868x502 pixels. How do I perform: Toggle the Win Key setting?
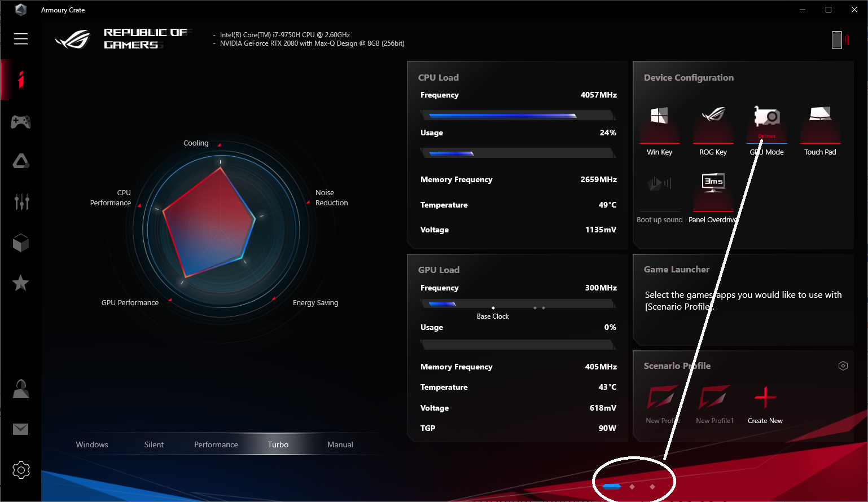659,131
